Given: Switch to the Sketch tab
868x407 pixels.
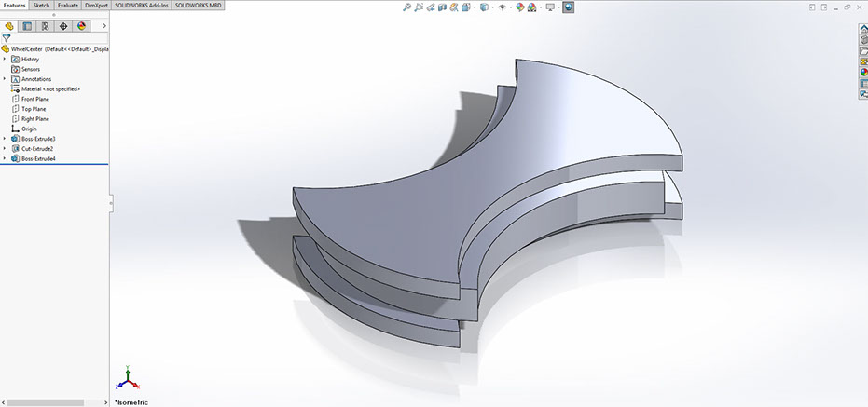Looking at the screenshot, I should pos(41,5).
